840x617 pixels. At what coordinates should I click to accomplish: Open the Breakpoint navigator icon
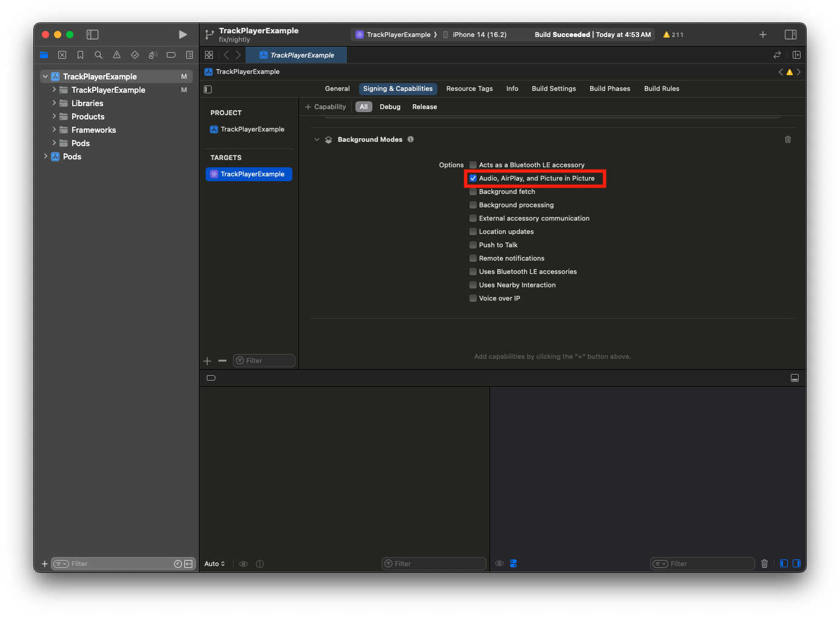tap(171, 55)
